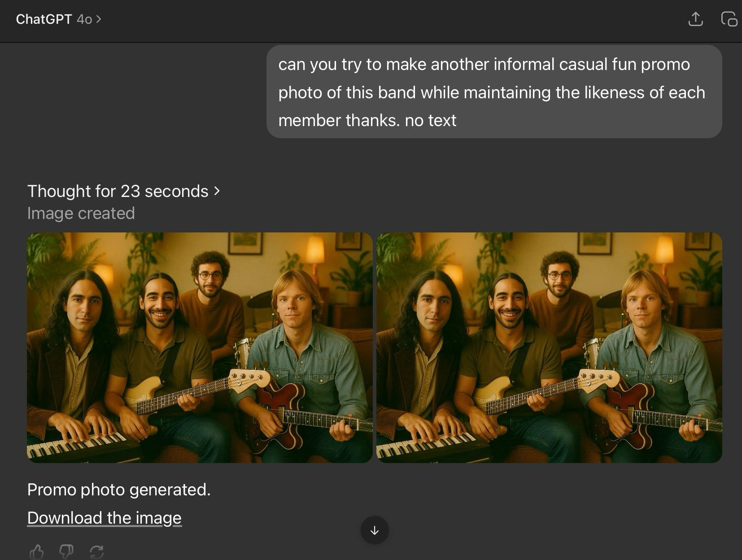Image resolution: width=742 pixels, height=560 pixels.
Task: Expand the Thought for 23 seconds details
Action: pos(123,191)
